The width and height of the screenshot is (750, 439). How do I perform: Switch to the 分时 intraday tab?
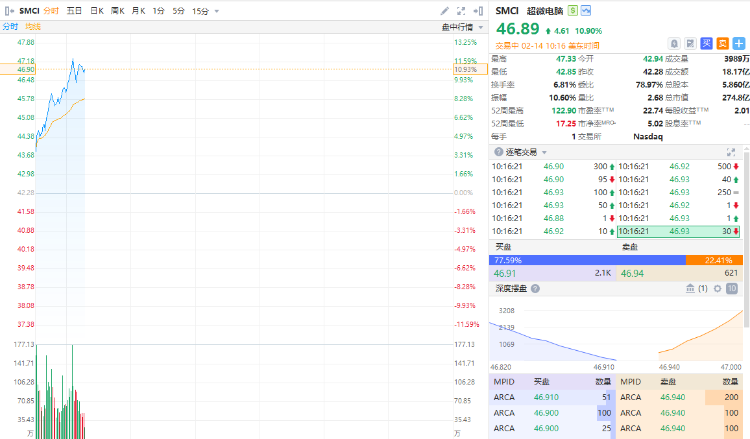point(51,11)
